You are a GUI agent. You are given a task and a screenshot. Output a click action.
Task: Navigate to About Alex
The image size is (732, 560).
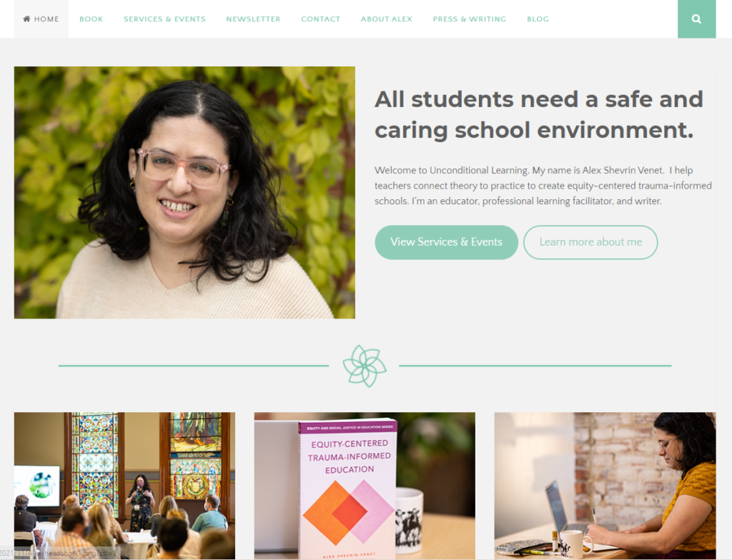coord(386,19)
